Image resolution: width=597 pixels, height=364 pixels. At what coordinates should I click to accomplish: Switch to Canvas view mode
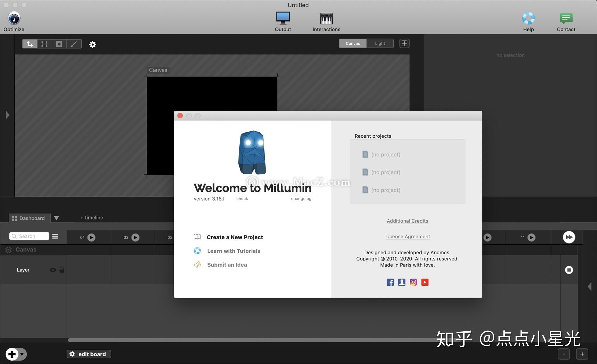tap(353, 44)
